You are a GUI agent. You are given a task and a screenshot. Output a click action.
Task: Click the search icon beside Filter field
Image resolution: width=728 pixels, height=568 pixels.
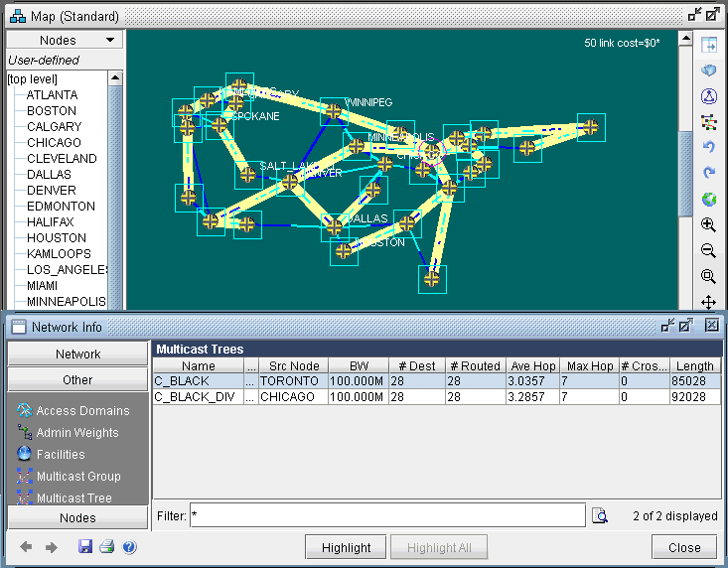click(600, 515)
